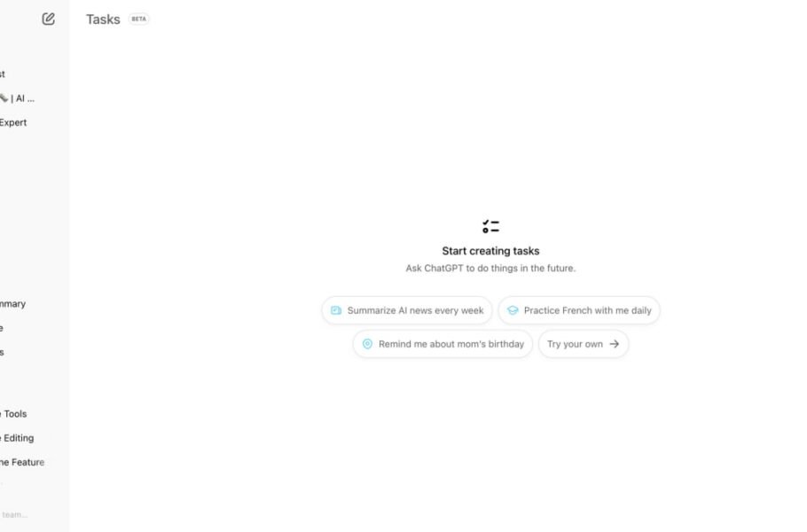Click the checklist tasks icon above the heading
Viewport: 807px width, 532px height.
pos(490,226)
